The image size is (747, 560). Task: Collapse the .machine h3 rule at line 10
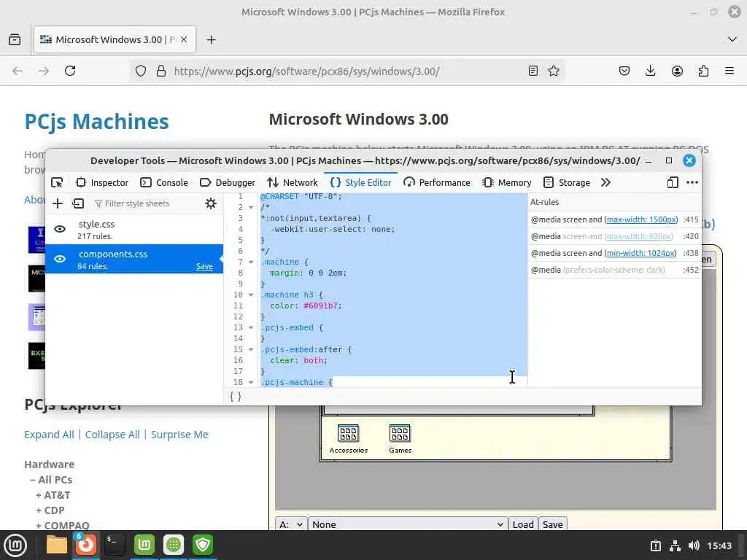251,295
